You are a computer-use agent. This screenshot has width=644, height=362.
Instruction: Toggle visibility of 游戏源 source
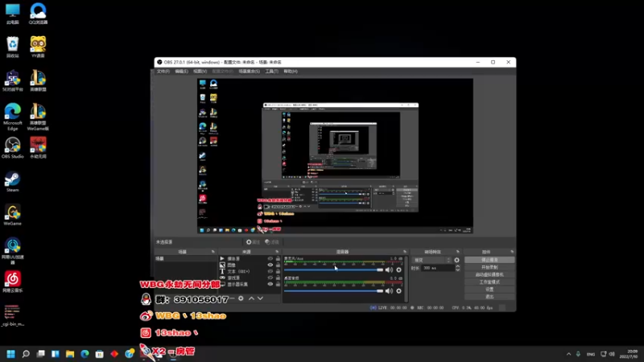click(x=270, y=278)
